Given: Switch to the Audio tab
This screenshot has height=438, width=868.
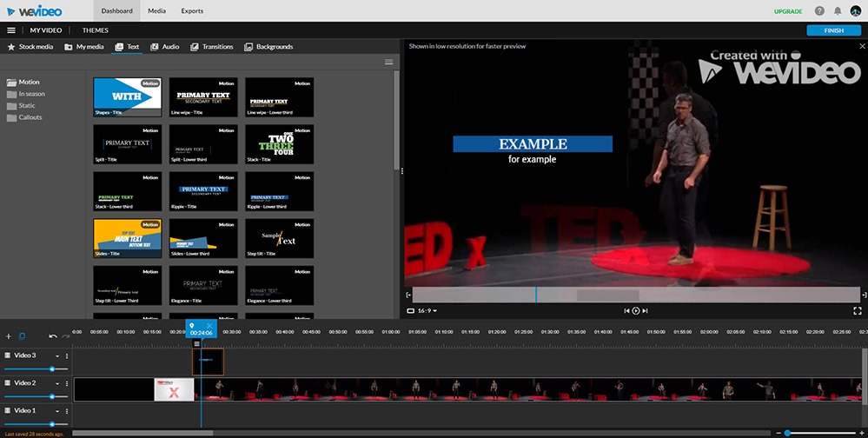Looking at the screenshot, I should point(165,47).
